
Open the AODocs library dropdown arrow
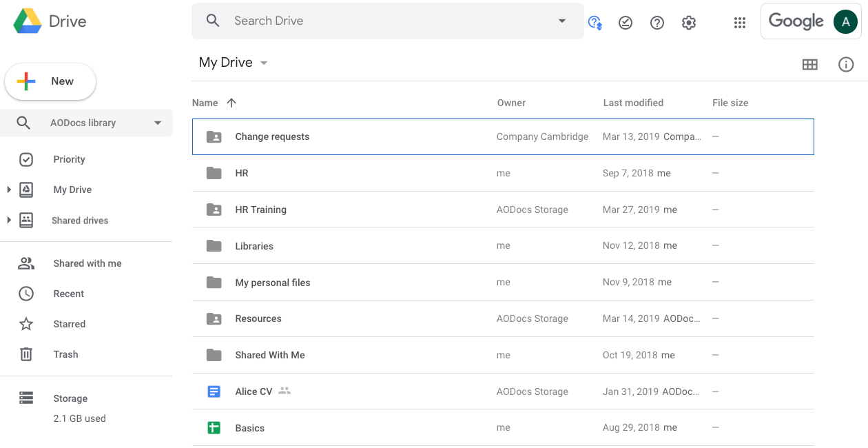[x=158, y=123]
